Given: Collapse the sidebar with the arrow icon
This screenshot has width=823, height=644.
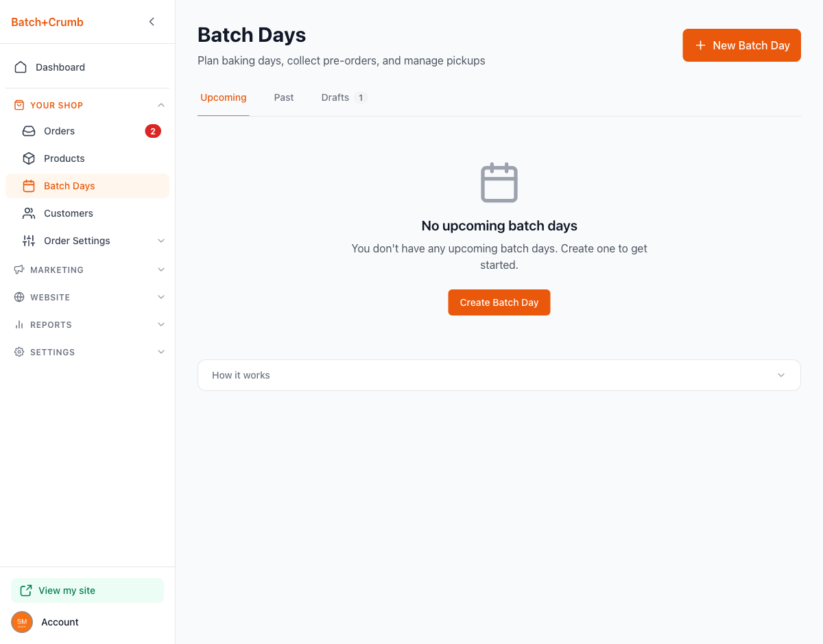Looking at the screenshot, I should (152, 22).
